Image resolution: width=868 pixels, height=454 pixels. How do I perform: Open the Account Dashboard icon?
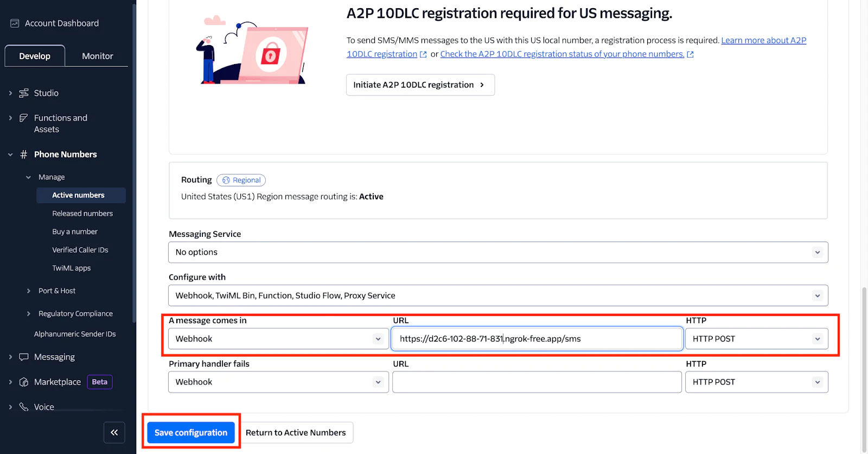click(15, 23)
